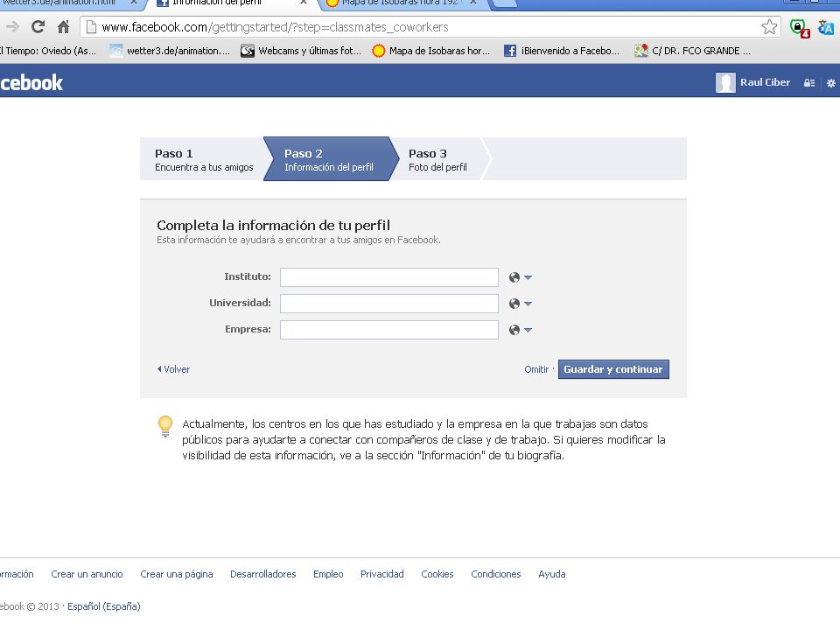The image size is (840, 630).
Task: Click the Raul Ciber profile picture thumbnail
Action: click(x=725, y=82)
